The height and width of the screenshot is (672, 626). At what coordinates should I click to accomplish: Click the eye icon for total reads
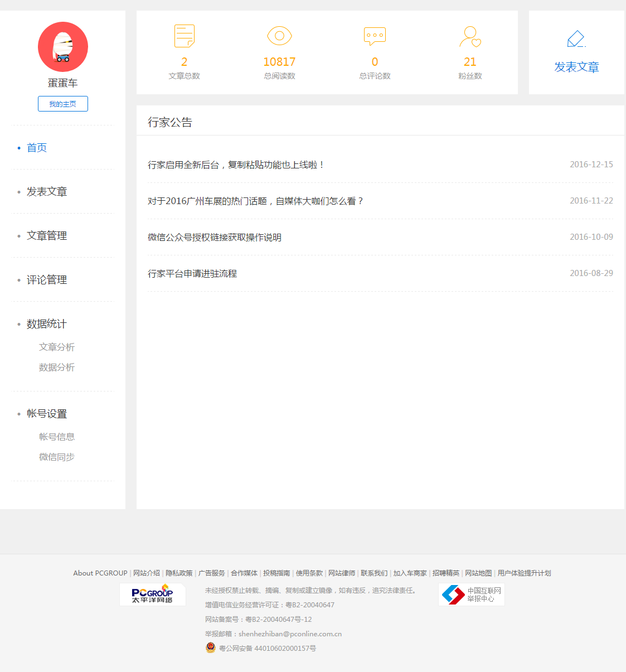279,36
